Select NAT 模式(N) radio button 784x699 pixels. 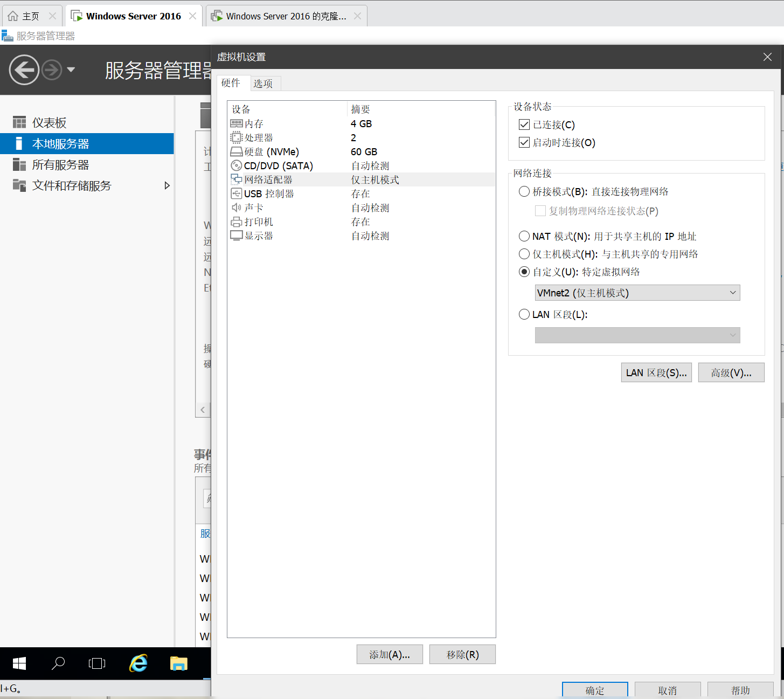click(x=524, y=236)
